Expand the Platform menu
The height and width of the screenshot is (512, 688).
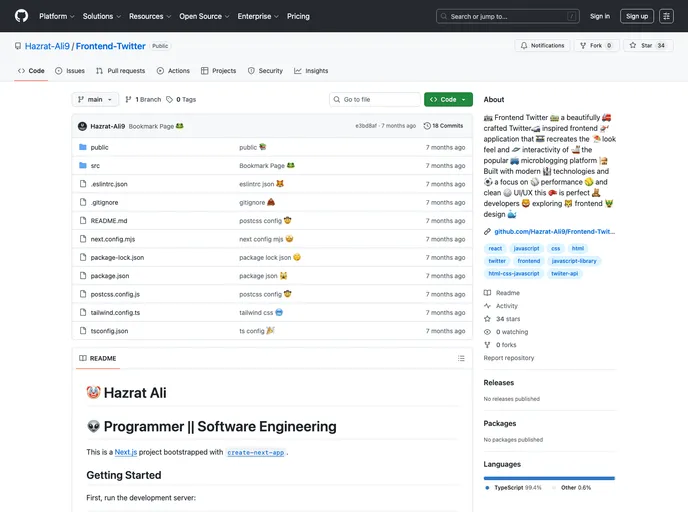click(57, 16)
